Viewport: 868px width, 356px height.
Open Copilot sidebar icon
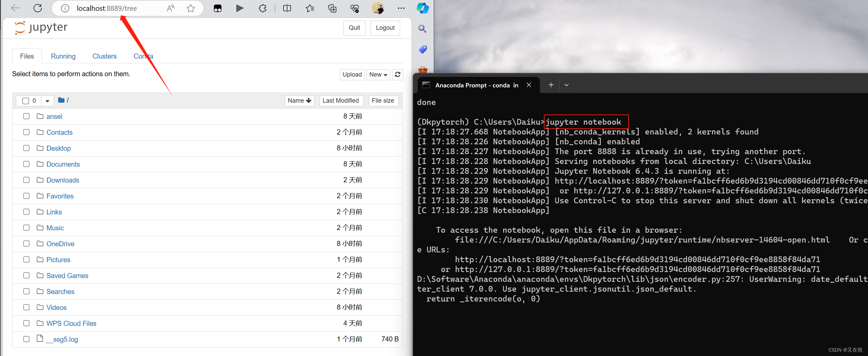click(422, 8)
